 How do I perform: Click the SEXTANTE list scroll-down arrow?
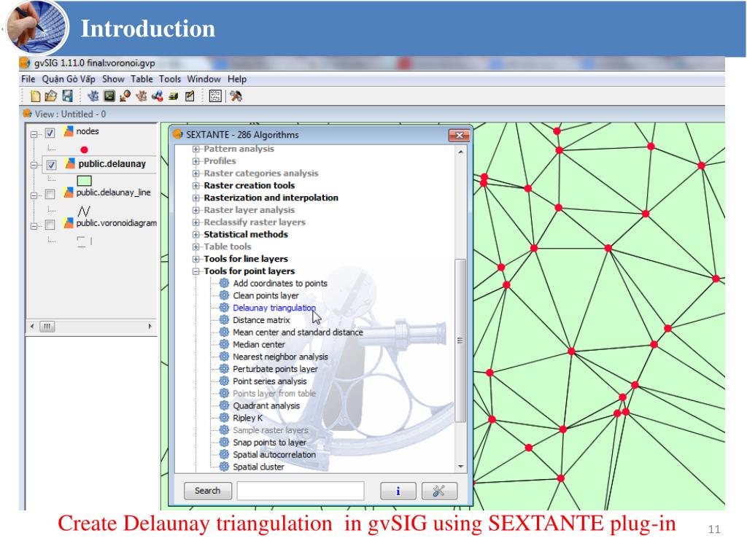pyautogui.click(x=461, y=467)
